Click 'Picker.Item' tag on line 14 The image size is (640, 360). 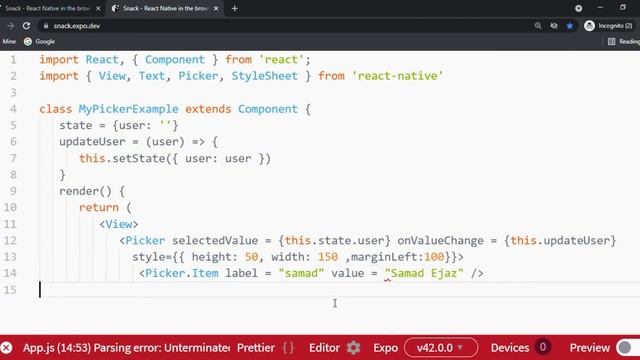pos(182,273)
